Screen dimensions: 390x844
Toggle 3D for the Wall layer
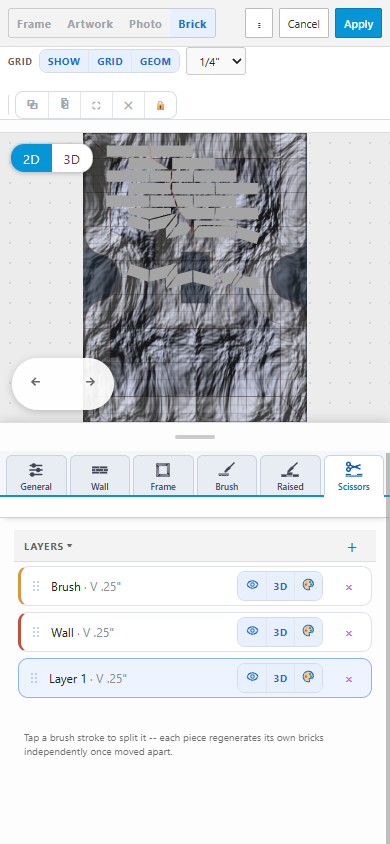click(x=280, y=632)
